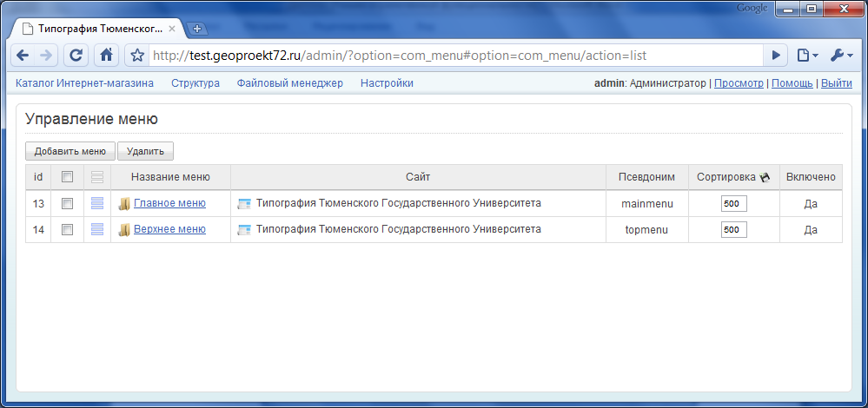The image size is (868, 408).
Task: Click site name text in the topmenu row
Action: point(399,229)
